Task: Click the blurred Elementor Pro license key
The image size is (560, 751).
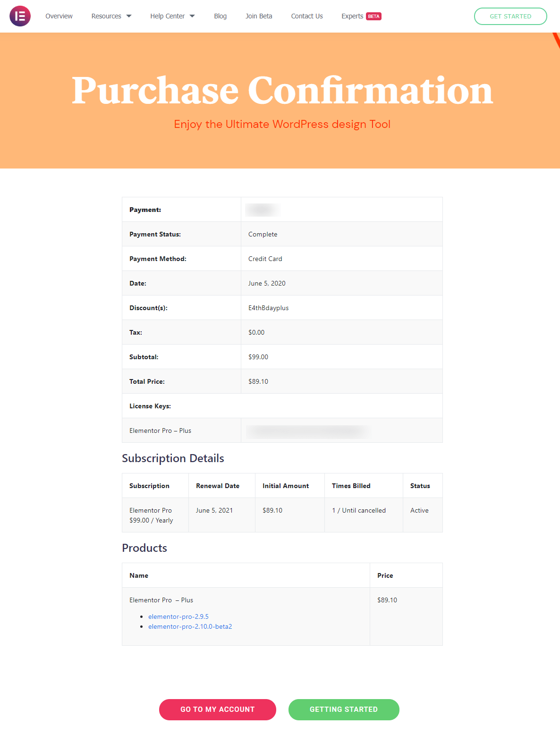Action: point(307,431)
